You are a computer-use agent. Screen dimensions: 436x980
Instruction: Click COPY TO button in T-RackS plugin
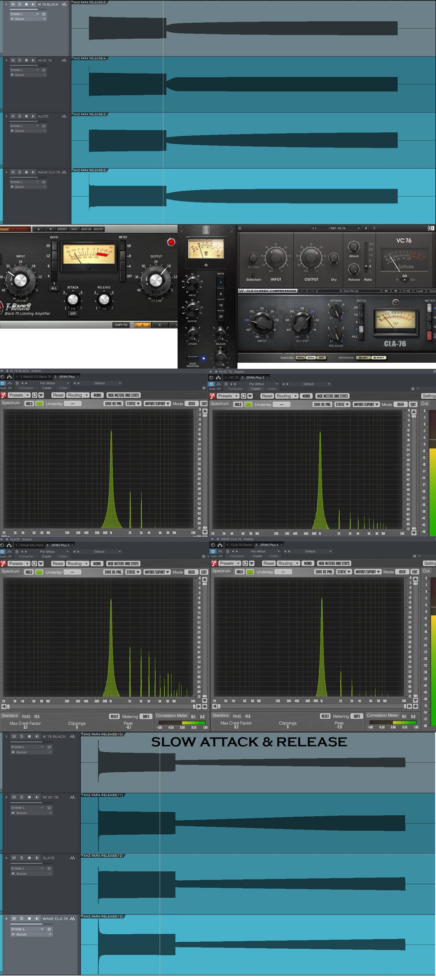pyautogui.click(x=121, y=325)
